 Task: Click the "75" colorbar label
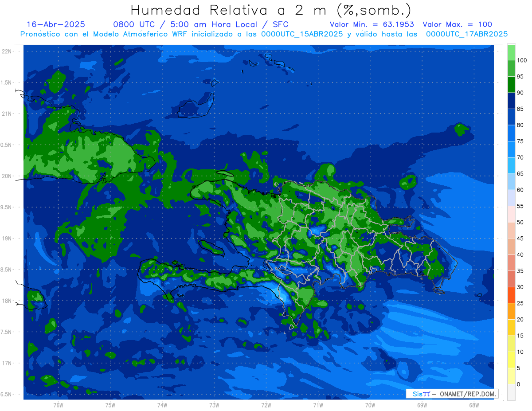[x=520, y=141]
